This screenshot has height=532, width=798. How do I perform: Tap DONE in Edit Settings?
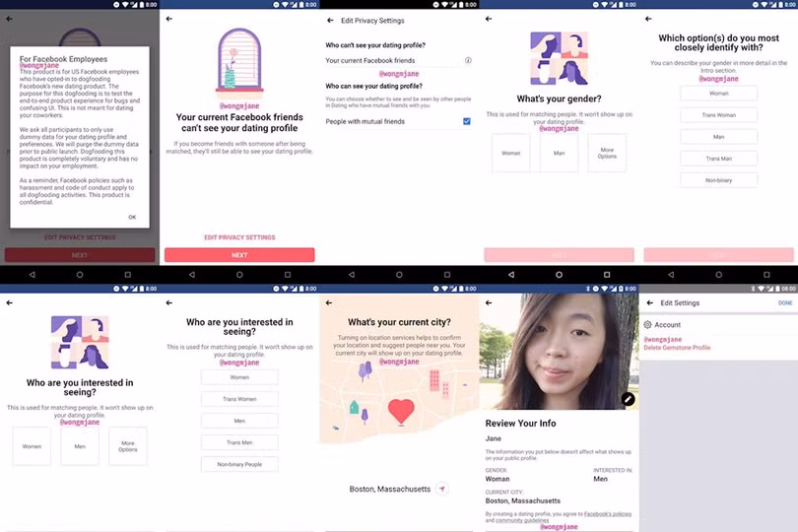tap(785, 302)
